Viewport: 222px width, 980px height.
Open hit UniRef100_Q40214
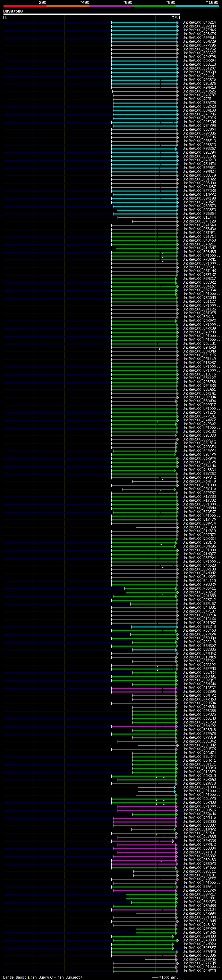pos(199,23)
